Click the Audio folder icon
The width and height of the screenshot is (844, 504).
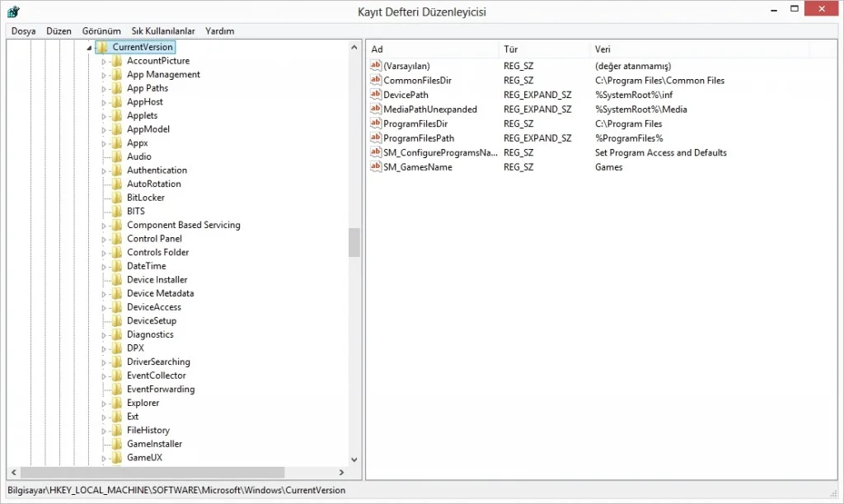(x=117, y=156)
